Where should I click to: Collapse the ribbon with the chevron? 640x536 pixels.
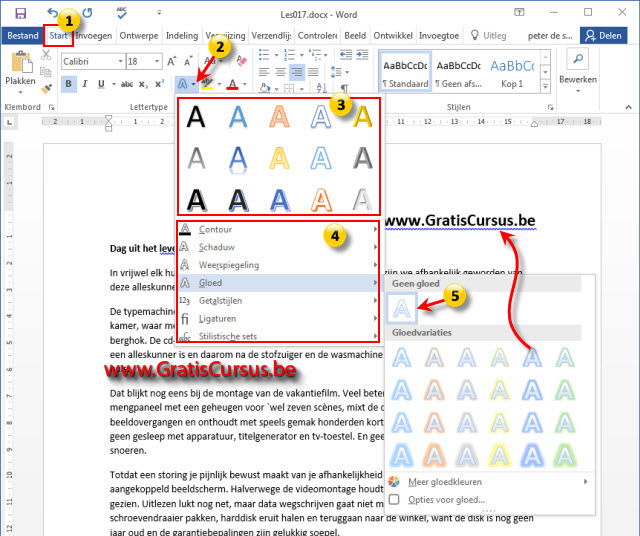point(628,107)
